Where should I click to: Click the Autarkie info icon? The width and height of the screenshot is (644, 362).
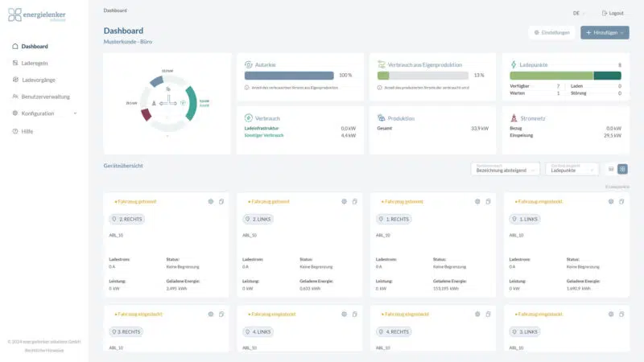[246, 87]
